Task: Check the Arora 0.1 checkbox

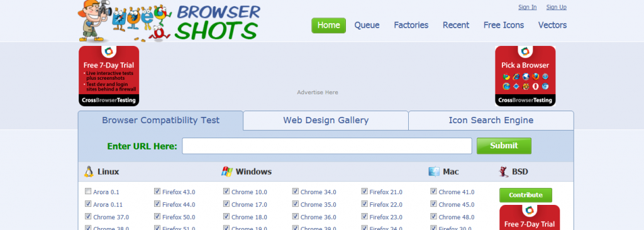Action: [x=88, y=192]
